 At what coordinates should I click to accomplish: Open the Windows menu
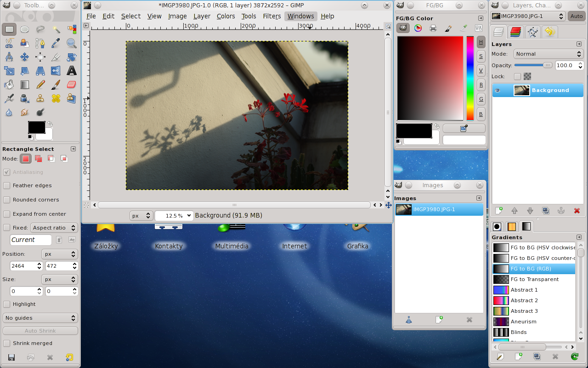click(301, 16)
